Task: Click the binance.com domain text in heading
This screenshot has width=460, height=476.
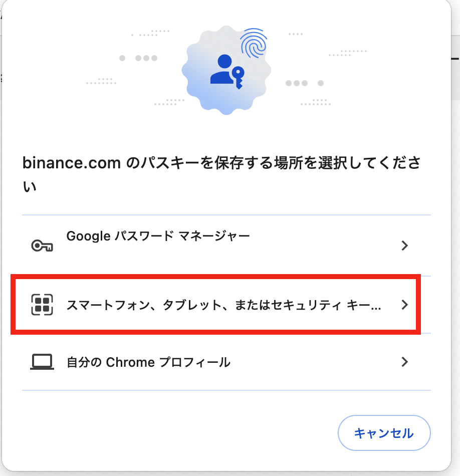Action: point(72,163)
